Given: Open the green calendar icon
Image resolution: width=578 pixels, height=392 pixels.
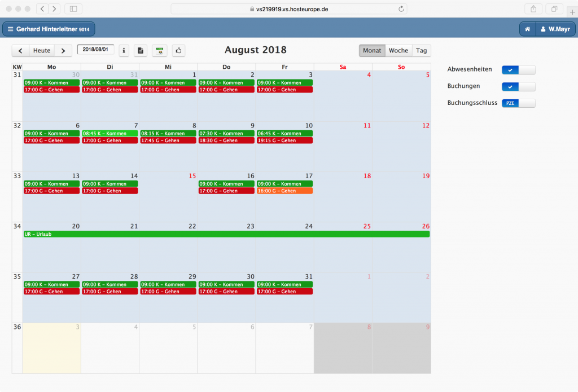Looking at the screenshot, I should [x=159, y=50].
